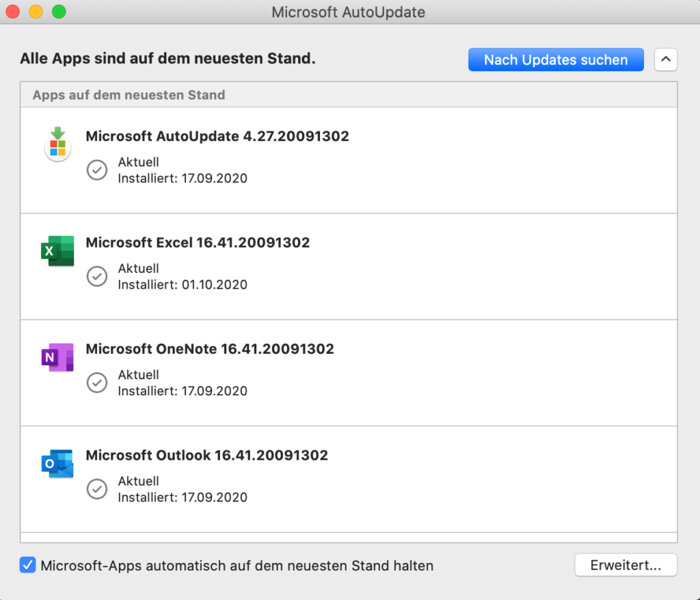Click the Microsoft AutoUpdate title bar
700x600 pixels.
pyautogui.click(x=349, y=12)
